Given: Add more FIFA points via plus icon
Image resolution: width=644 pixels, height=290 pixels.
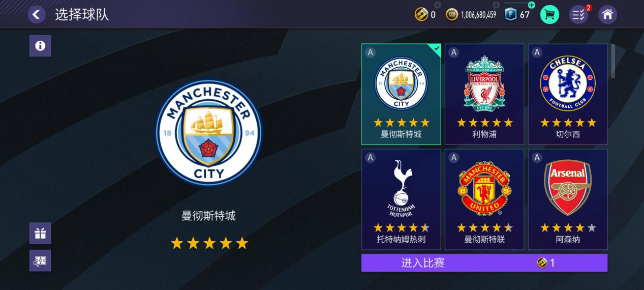Looking at the screenshot, I should click(532, 5).
